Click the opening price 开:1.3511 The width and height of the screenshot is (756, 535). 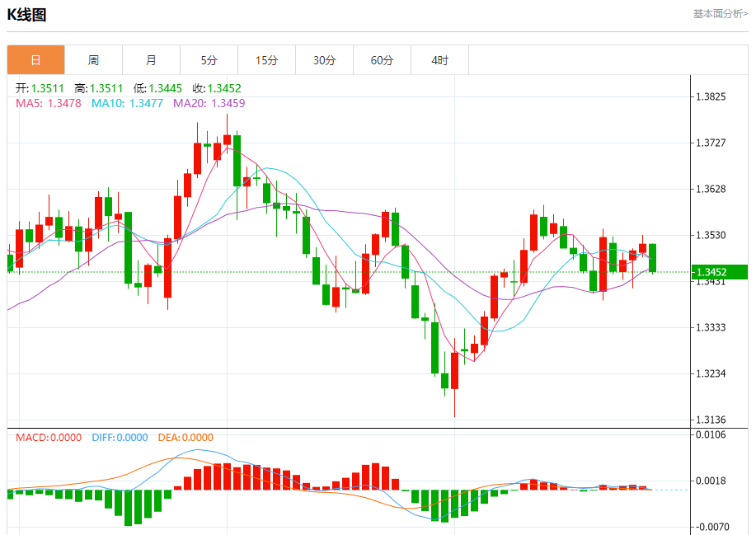coord(40,88)
